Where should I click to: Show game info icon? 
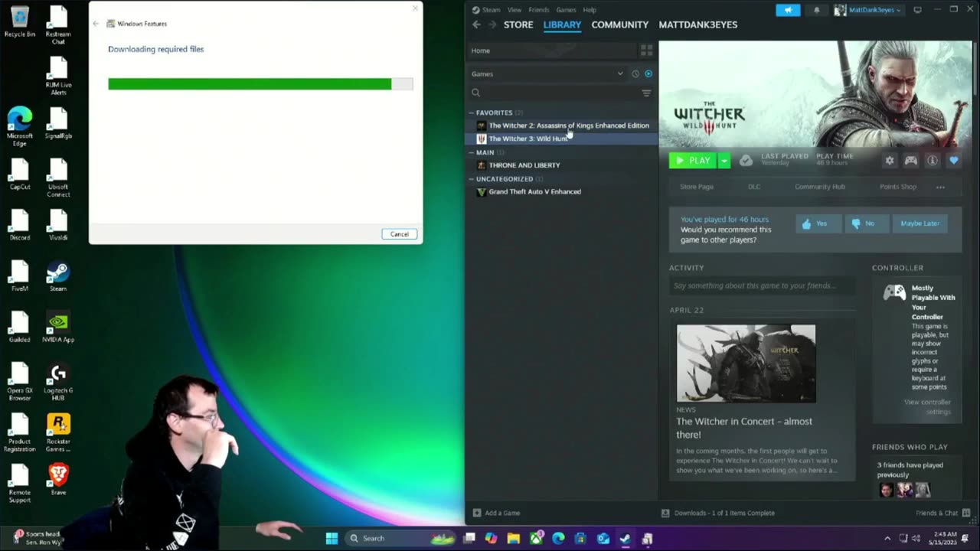pos(933,161)
